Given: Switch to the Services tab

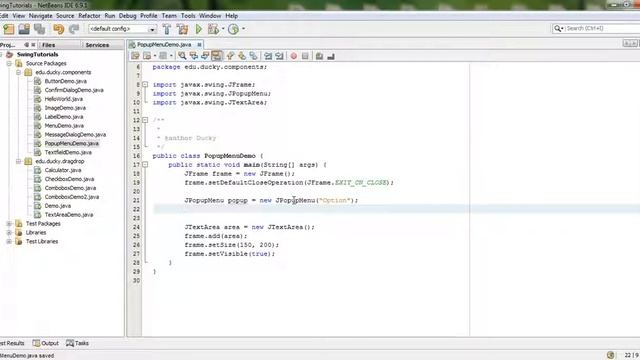Looking at the screenshot, I should coord(97,45).
